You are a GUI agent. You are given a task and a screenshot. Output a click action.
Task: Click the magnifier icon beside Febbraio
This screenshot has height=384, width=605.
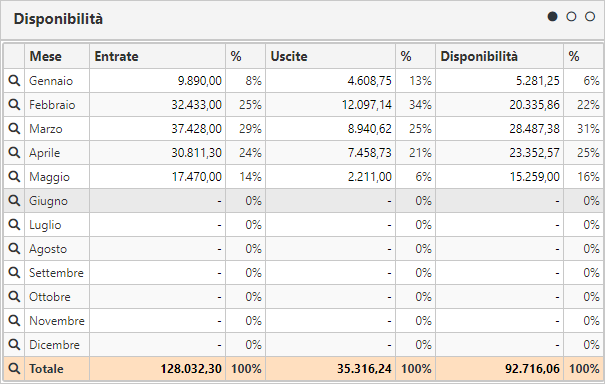click(14, 105)
